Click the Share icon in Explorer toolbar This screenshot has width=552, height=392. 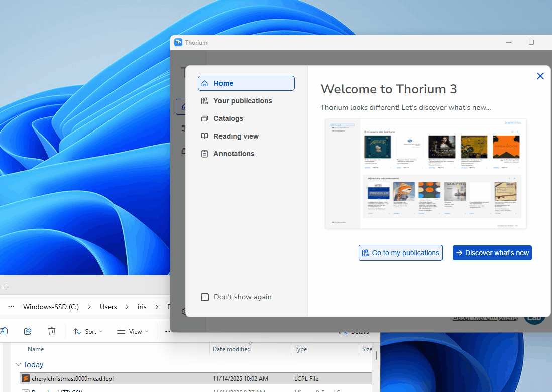[28, 331]
